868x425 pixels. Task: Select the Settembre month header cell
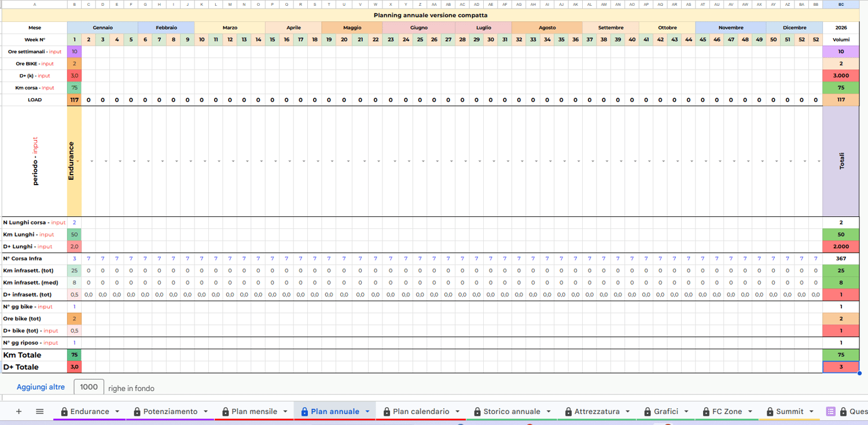point(610,28)
